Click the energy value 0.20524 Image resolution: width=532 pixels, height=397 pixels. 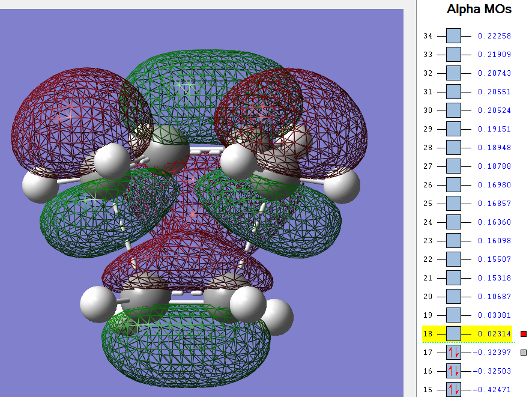[494, 111]
